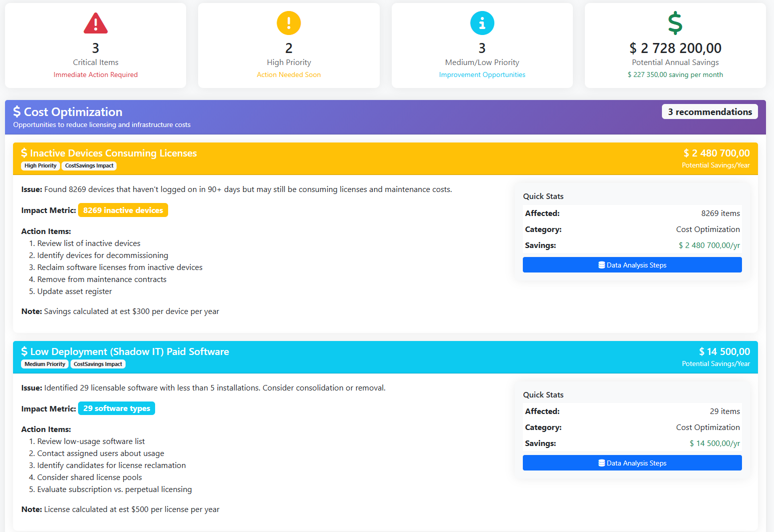Image resolution: width=774 pixels, height=532 pixels.
Task: Click Action Needed Soon text
Action: [289, 74]
